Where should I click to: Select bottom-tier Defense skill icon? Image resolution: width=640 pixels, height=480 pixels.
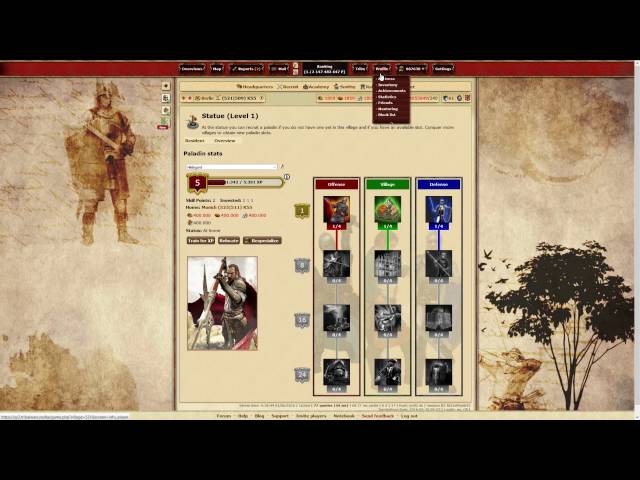pyautogui.click(x=438, y=372)
